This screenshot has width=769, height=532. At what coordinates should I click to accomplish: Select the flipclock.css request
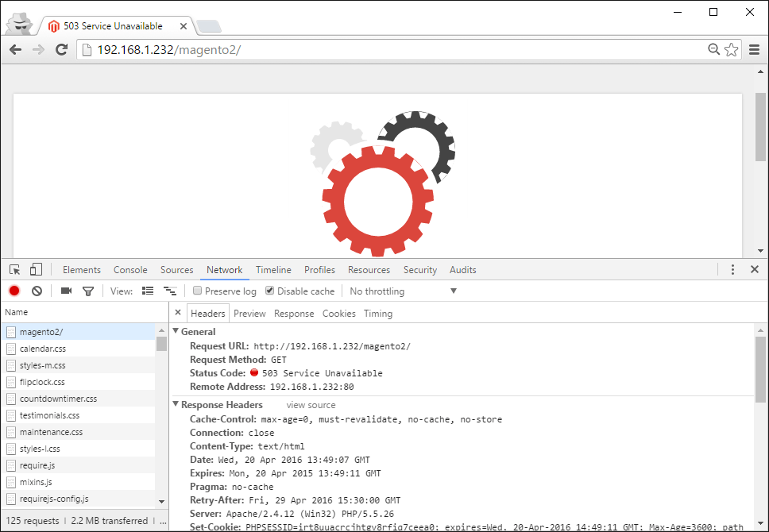pyautogui.click(x=79, y=382)
